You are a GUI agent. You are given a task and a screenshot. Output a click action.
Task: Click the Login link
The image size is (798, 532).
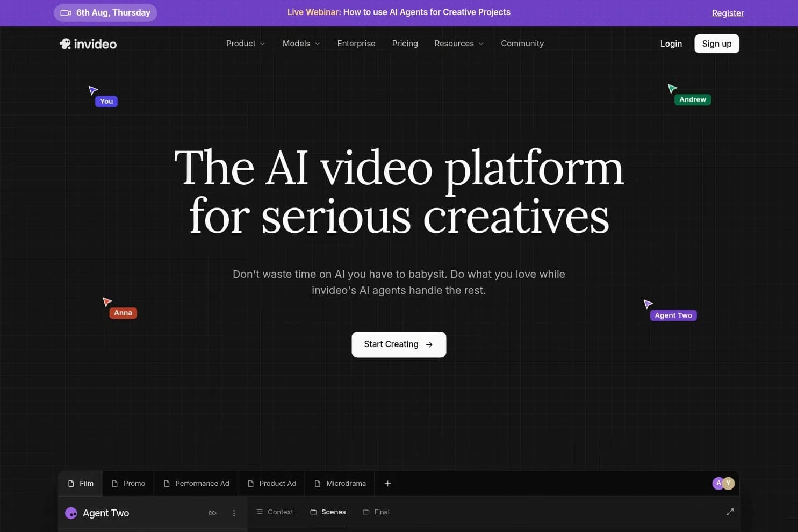[671, 44]
